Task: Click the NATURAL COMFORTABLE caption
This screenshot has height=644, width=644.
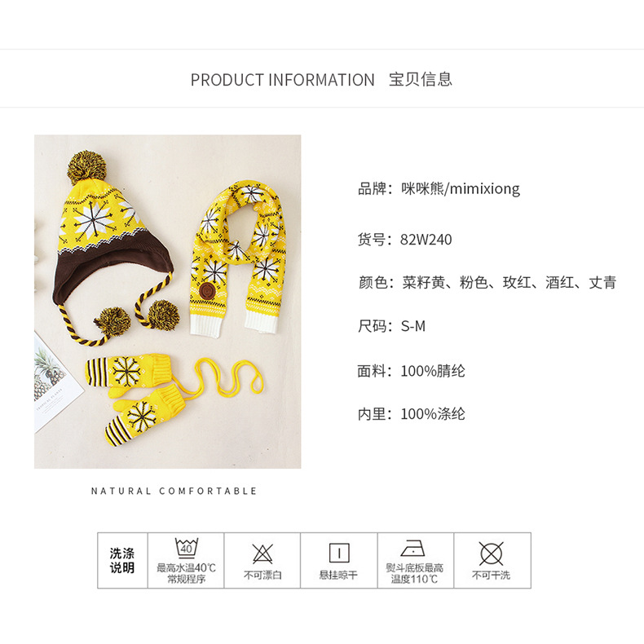Action: pos(174,491)
